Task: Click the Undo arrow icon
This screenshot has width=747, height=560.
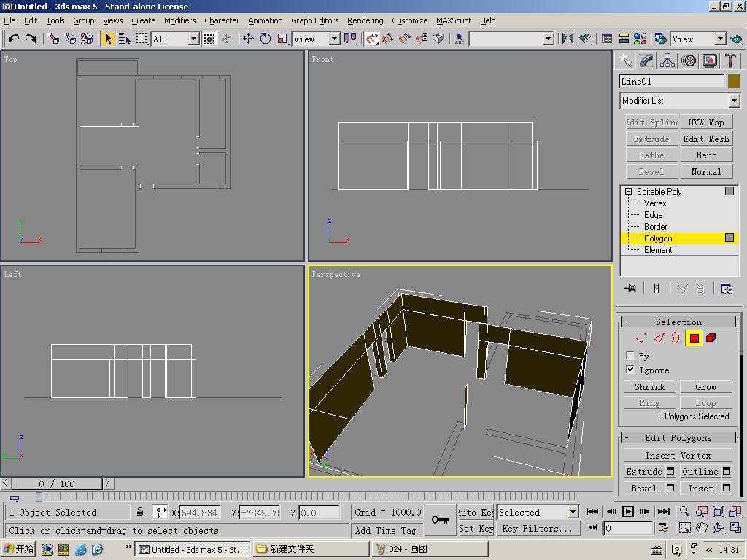Action: [14, 39]
